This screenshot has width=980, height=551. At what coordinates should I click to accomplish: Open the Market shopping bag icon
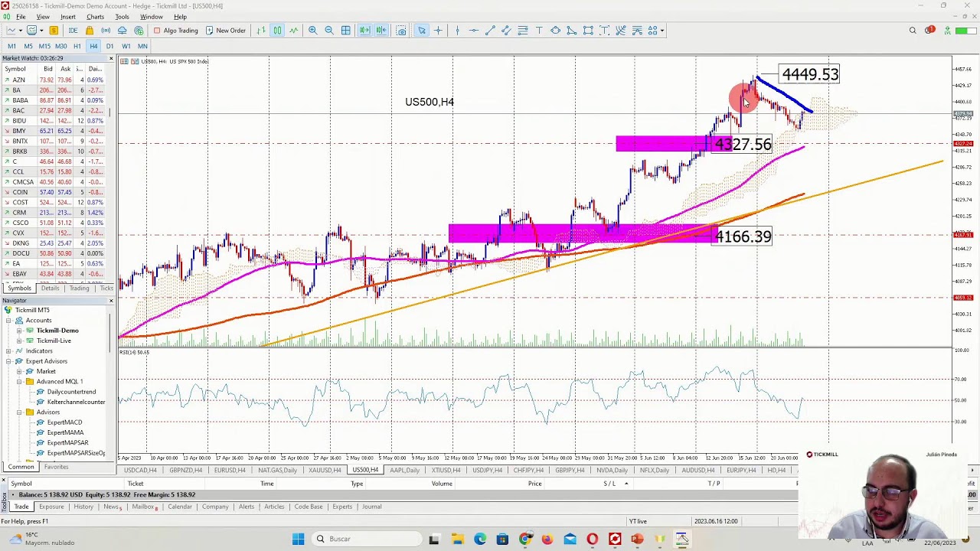[89, 31]
